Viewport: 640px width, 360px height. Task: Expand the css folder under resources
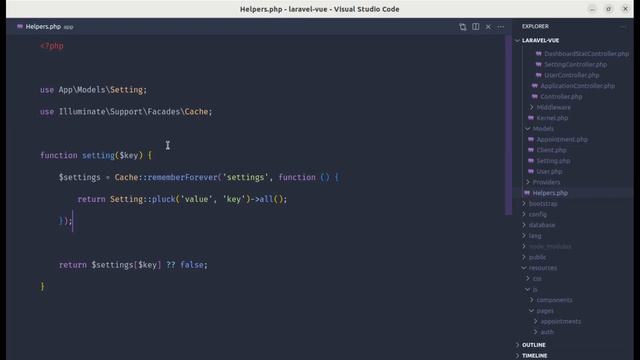[x=537, y=278]
